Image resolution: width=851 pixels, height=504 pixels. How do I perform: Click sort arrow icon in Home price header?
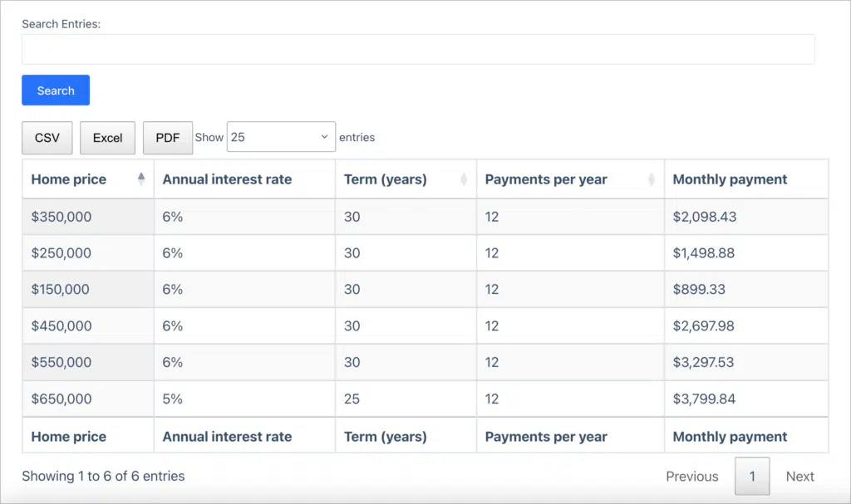coord(141,179)
